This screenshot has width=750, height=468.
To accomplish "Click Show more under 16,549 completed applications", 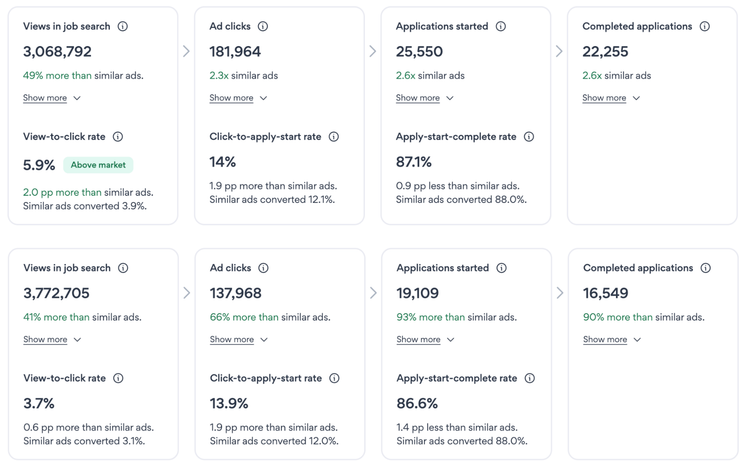I will point(612,340).
